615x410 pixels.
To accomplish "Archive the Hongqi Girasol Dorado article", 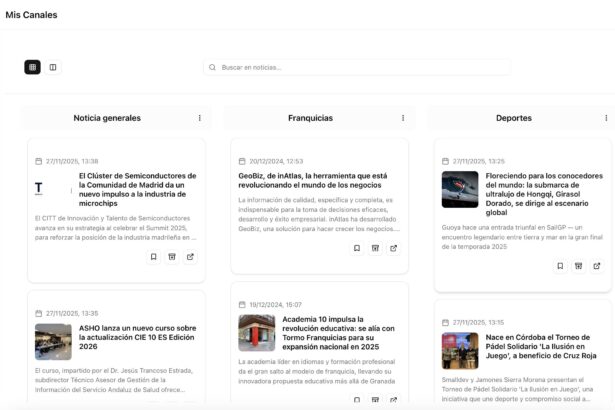I will (x=578, y=266).
